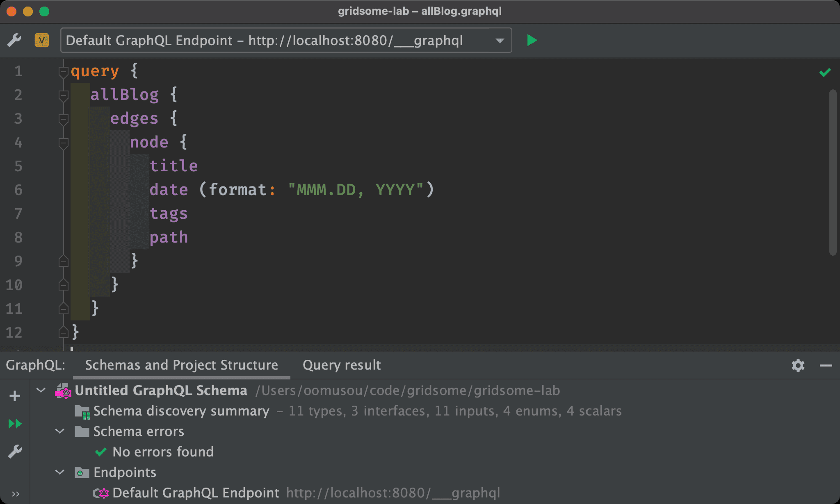
Task: Click the Endpoints folder icon
Action: [x=82, y=473]
